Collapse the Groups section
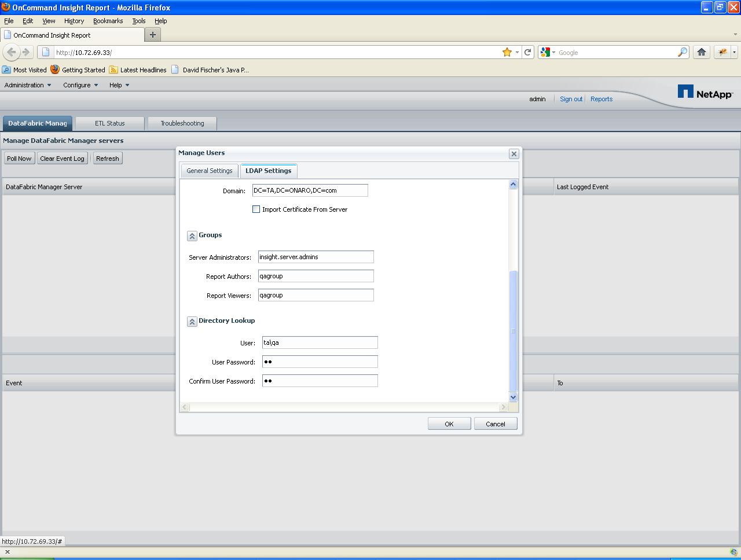Screen dimensions: 741x560 pyautogui.click(x=192, y=236)
